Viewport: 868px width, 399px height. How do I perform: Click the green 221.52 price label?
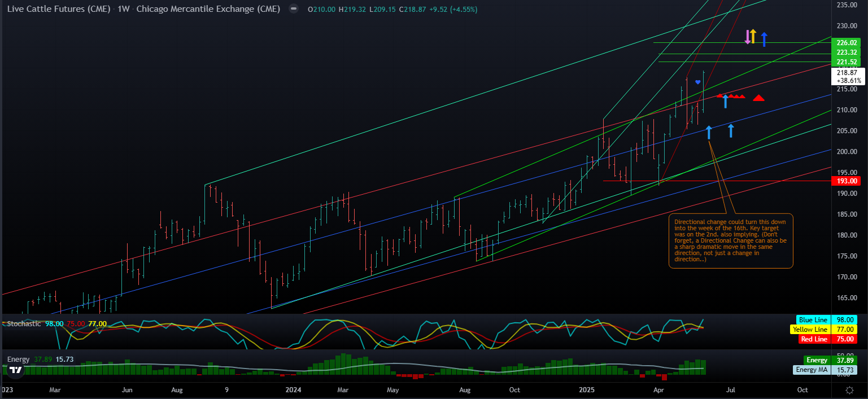click(847, 62)
